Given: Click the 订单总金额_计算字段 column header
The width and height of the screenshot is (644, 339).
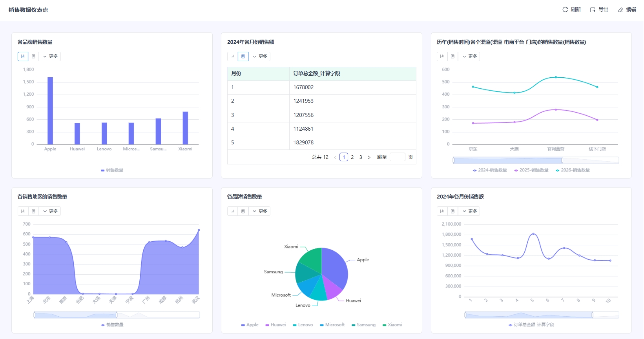Looking at the screenshot, I should pyautogui.click(x=316, y=74).
